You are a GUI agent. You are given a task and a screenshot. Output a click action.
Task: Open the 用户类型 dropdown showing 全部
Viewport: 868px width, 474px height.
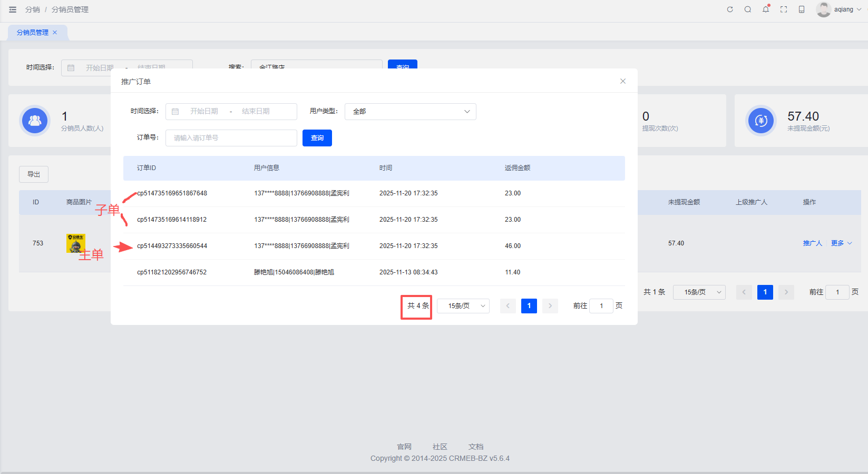410,112
